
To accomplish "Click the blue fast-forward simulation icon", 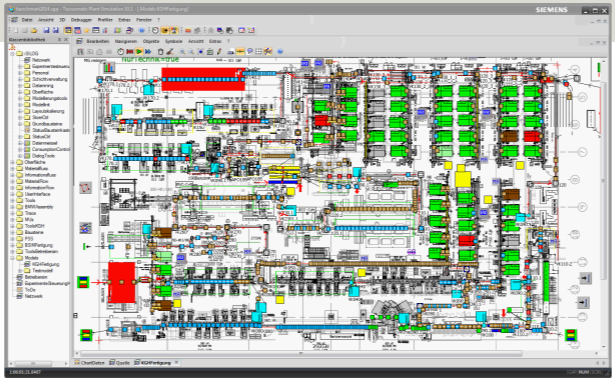I will pyautogui.click(x=148, y=51).
